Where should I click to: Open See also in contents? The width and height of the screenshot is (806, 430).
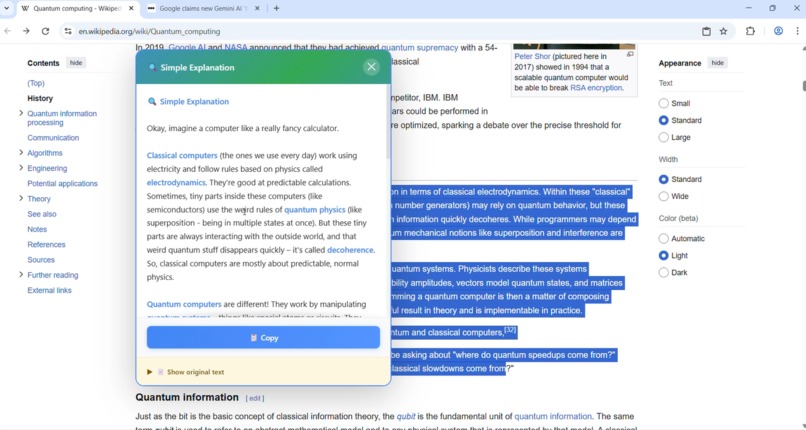(x=42, y=214)
